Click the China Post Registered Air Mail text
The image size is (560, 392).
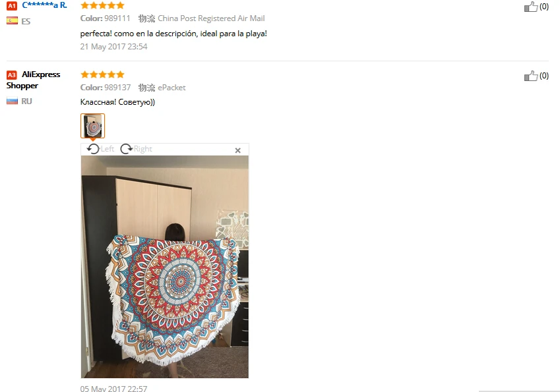[x=211, y=18]
